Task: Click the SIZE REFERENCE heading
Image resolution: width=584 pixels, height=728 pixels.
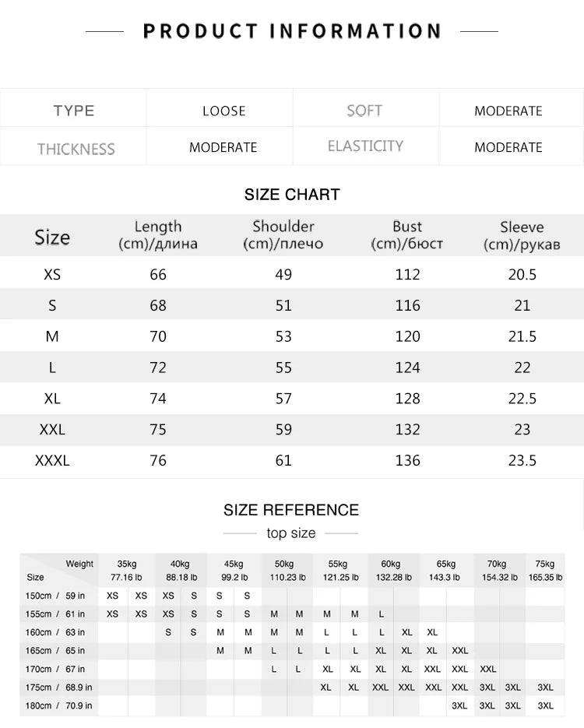Action: click(291, 510)
